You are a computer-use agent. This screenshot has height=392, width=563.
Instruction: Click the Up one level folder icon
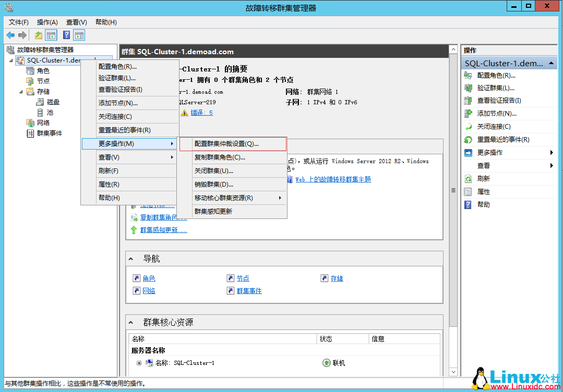(x=39, y=35)
